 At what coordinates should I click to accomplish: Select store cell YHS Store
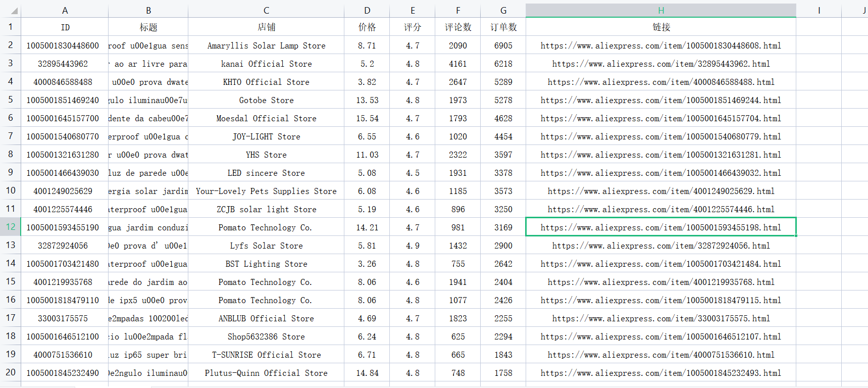266,154
